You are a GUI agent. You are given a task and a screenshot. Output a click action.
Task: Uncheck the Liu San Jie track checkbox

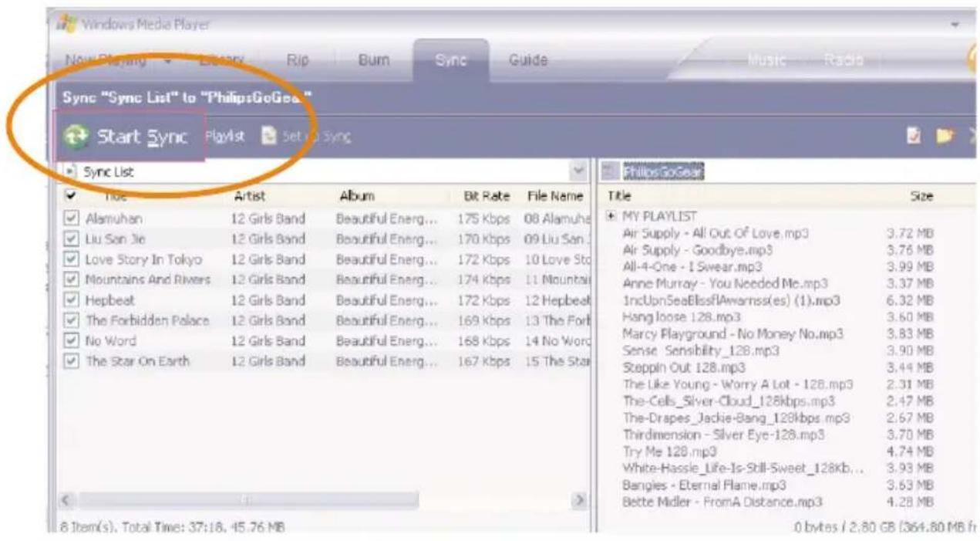point(71,239)
